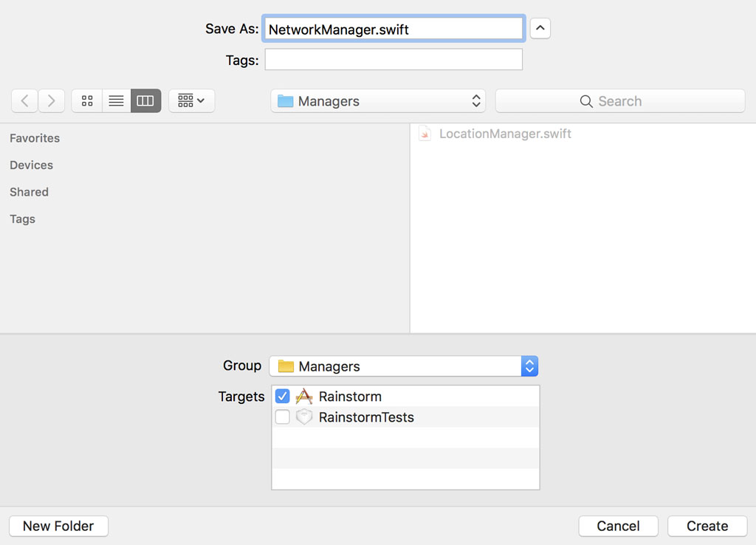
Task: Click the New Folder button
Action: point(58,526)
